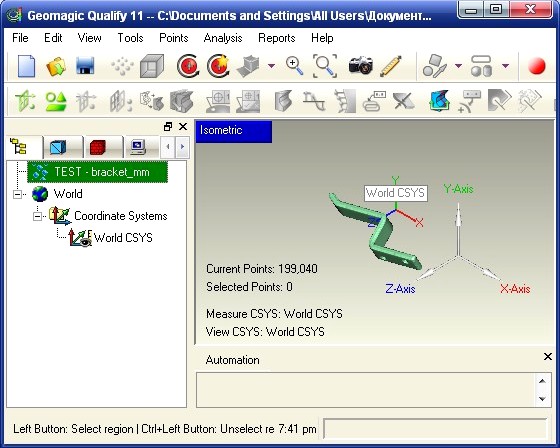The height and width of the screenshot is (448, 560).
Task: Click the gray 3D view orientation icon
Action: [x=250, y=66]
